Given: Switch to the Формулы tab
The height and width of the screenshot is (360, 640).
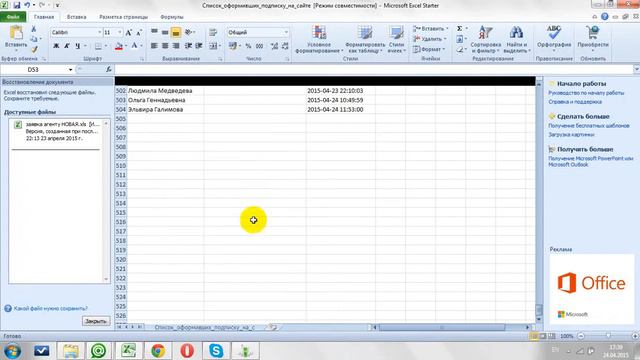Looking at the screenshot, I should pyautogui.click(x=172, y=17).
